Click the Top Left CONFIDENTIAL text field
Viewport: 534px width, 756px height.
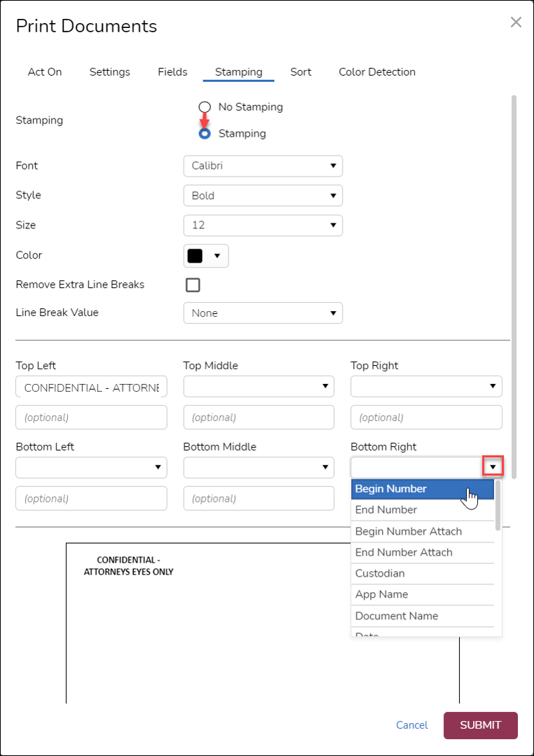(x=90, y=386)
